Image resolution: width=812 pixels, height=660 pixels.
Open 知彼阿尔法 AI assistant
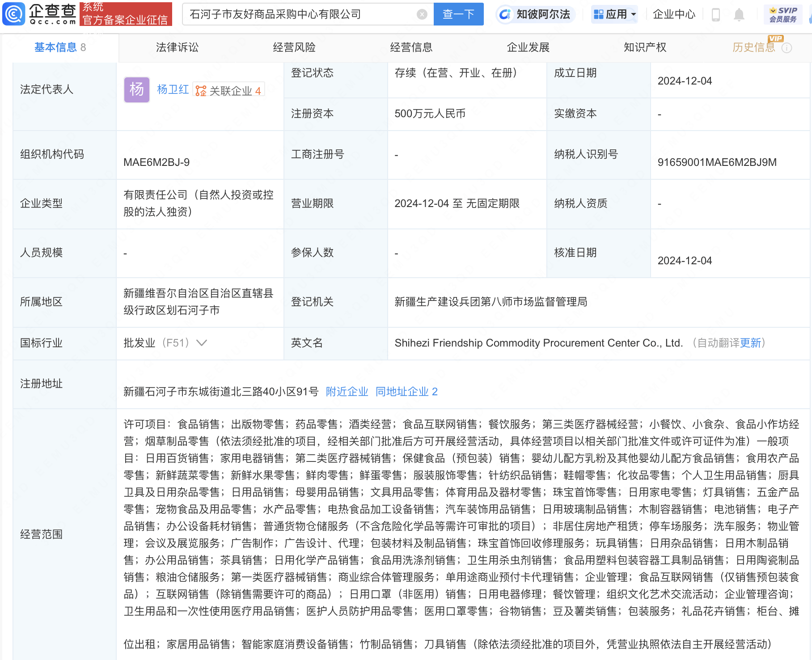click(x=535, y=14)
